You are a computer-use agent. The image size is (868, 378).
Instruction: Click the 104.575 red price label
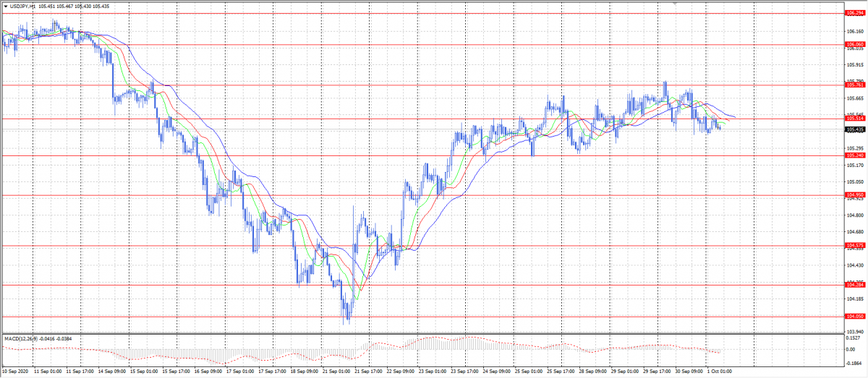(x=855, y=246)
